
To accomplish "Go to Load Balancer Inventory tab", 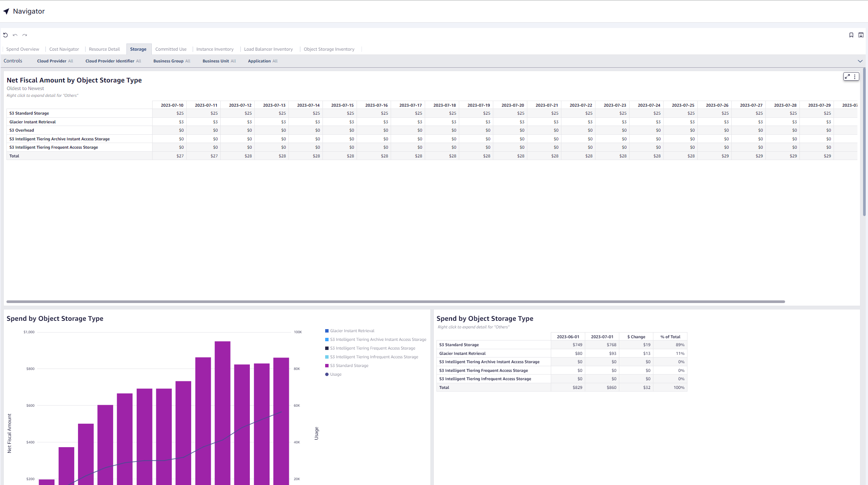I will [268, 49].
